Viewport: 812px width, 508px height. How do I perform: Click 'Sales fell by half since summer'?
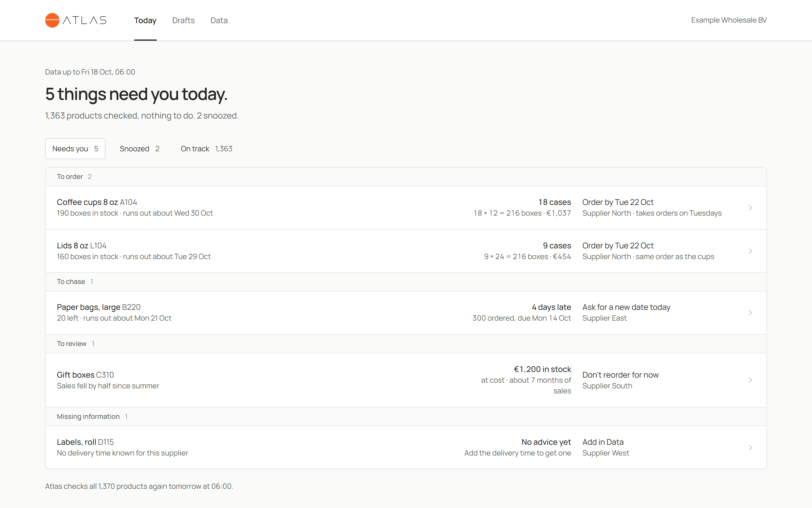pyautogui.click(x=108, y=386)
